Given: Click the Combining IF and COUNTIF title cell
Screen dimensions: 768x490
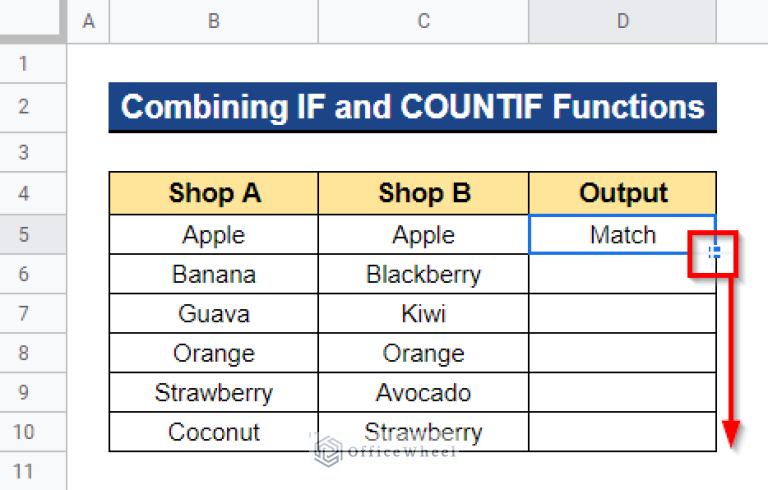Looking at the screenshot, I should click(x=412, y=107).
